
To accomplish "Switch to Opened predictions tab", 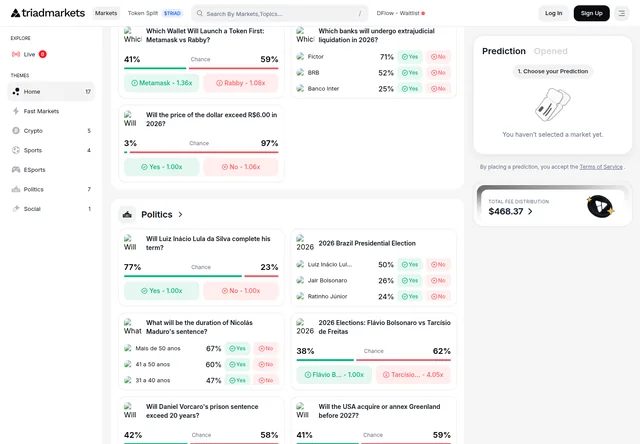I will pyautogui.click(x=550, y=51).
